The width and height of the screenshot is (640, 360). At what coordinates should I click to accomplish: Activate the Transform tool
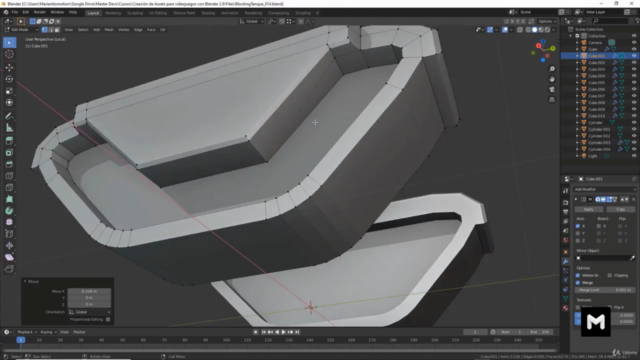pyautogui.click(x=9, y=103)
